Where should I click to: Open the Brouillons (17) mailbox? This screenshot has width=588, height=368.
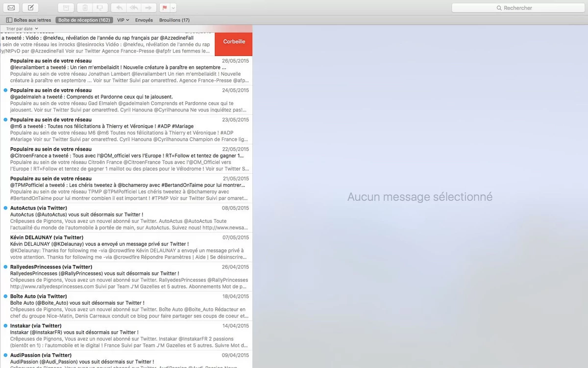point(174,20)
